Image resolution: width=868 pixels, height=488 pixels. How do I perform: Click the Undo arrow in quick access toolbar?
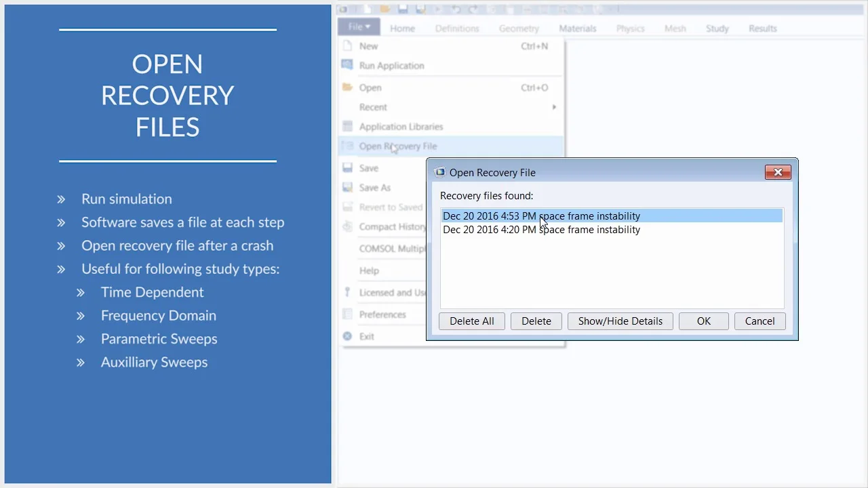(456, 9)
